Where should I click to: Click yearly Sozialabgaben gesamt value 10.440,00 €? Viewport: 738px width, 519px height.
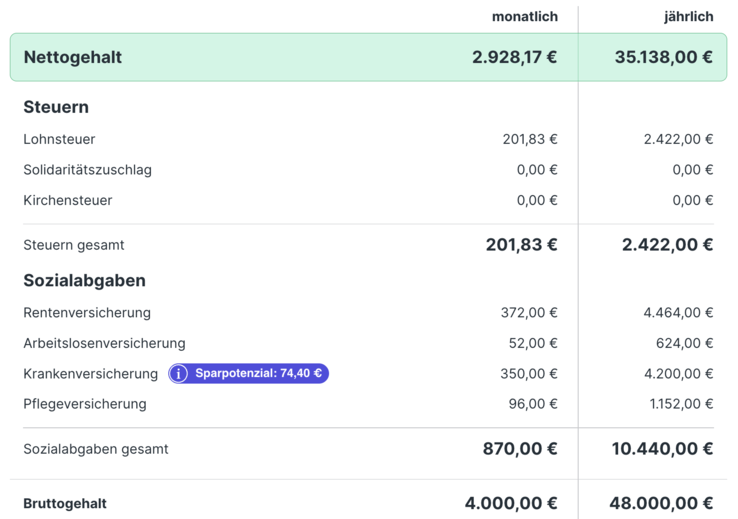662,449
